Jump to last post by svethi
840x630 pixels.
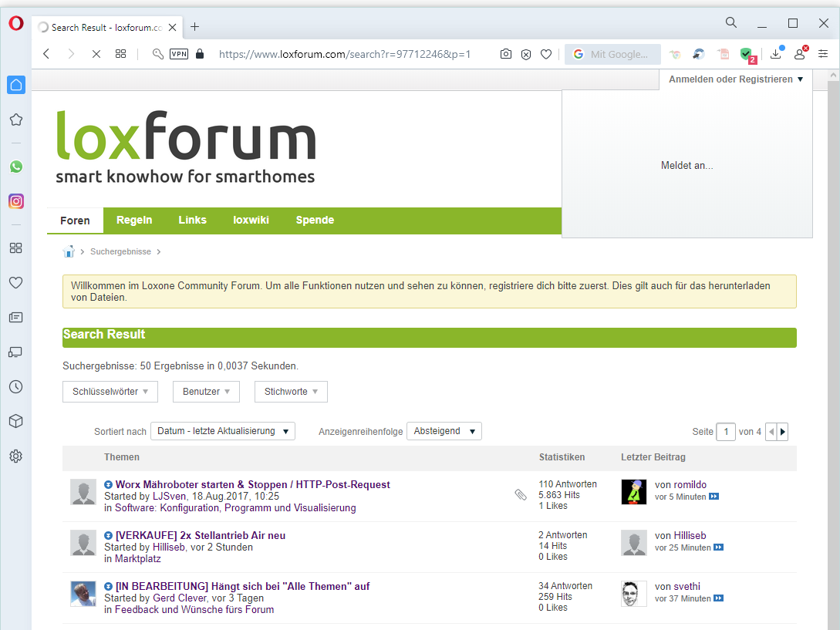718,598
